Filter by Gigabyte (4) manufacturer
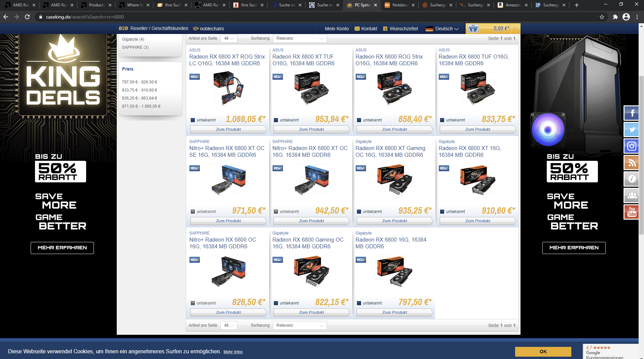The height and width of the screenshot is (359, 644). point(133,39)
